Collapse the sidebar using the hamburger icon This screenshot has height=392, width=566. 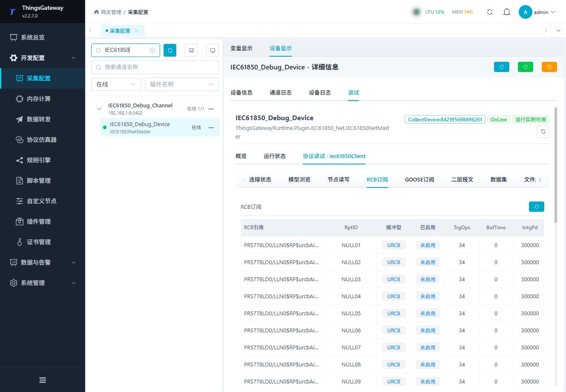(43, 380)
